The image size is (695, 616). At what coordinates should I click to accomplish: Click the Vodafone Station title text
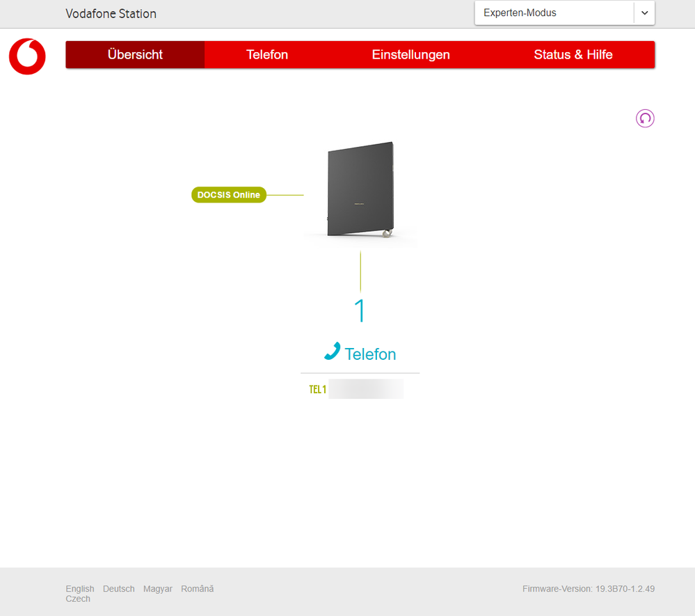(111, 14)
